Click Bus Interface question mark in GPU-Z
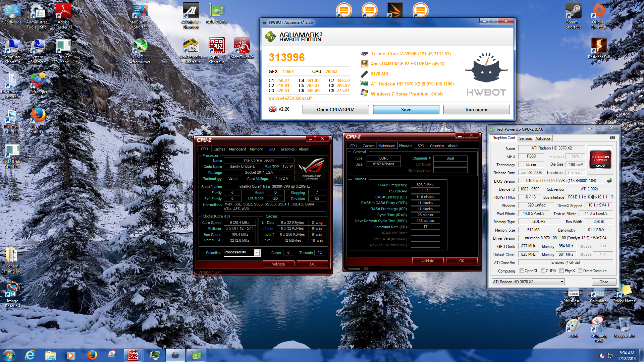Screen dimensions: 644x362 [612, 197]
